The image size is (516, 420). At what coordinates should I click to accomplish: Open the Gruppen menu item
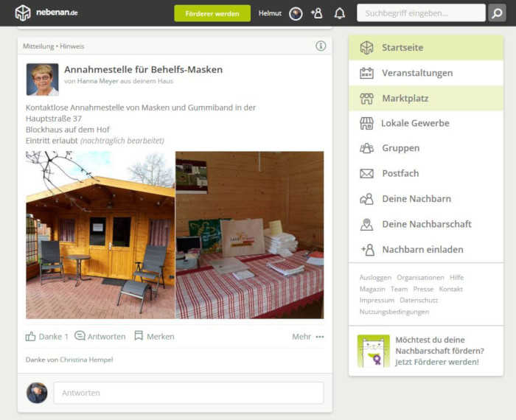pos(426,148)
